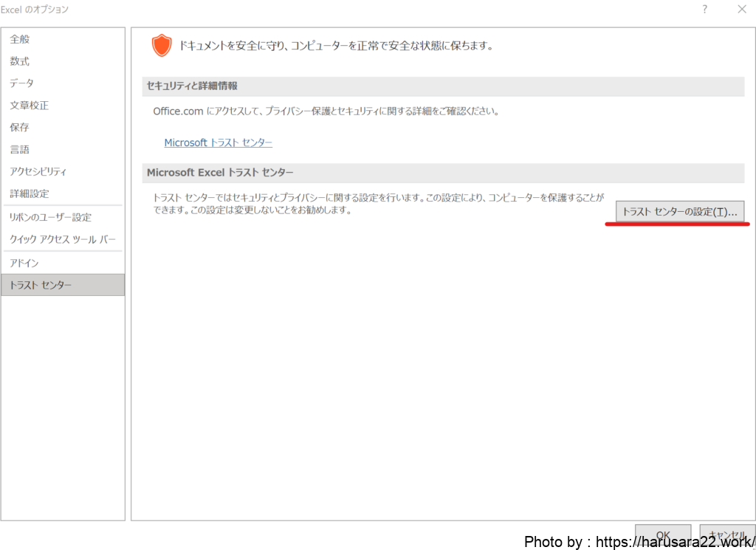Screen dimensions: 756x550
Task: Select クイック アクセス ツール バー category
Action: pyautogui.click(x=63, y=240)
